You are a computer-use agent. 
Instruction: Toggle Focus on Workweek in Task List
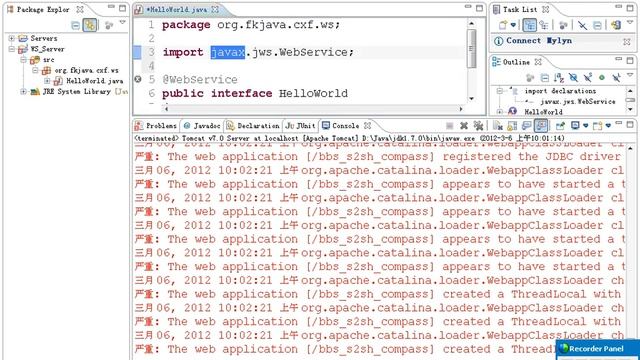563,25
